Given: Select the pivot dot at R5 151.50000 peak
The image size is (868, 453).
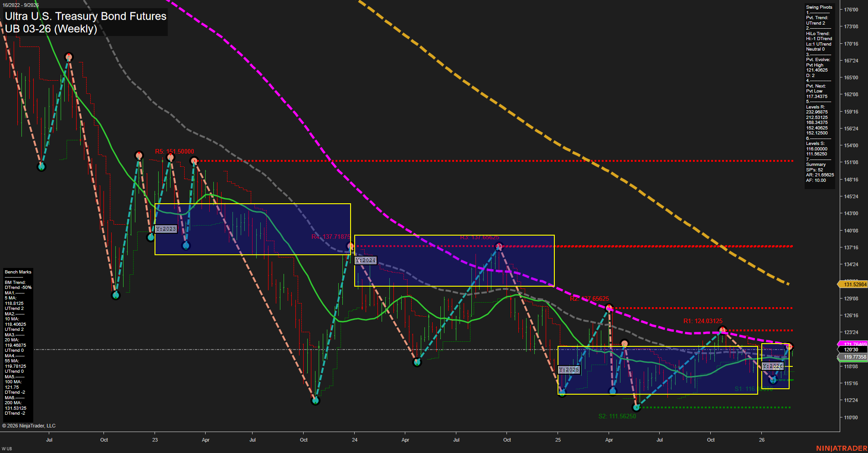Looking at the screenshot, I should tap(170, 157).
